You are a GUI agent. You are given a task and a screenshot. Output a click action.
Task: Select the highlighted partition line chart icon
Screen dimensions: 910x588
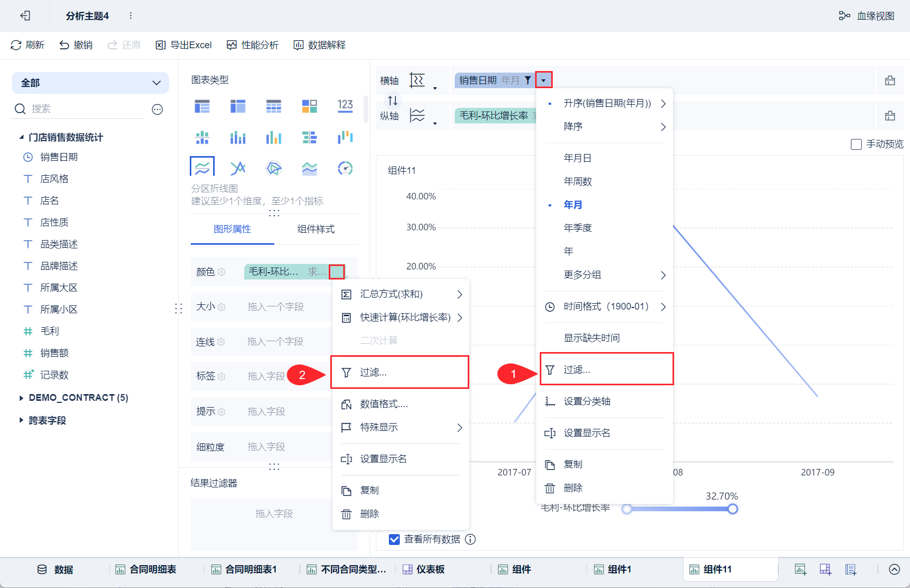tap(202, 167)
